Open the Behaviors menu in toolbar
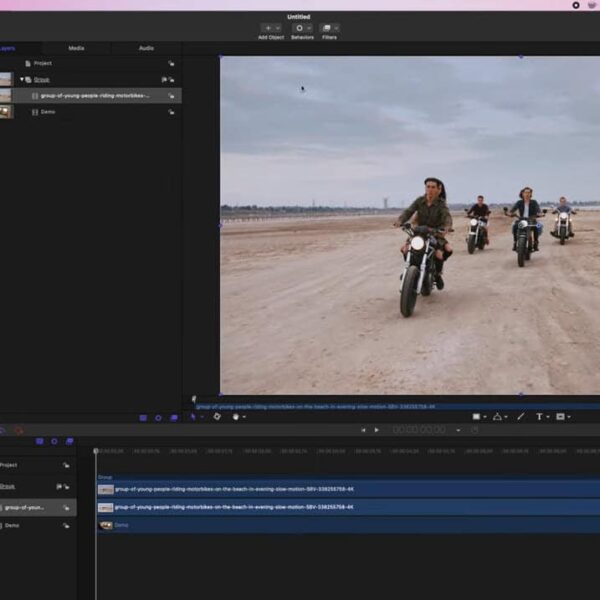The width and height of the screenshot is (600, 600). tap(301, 28)
